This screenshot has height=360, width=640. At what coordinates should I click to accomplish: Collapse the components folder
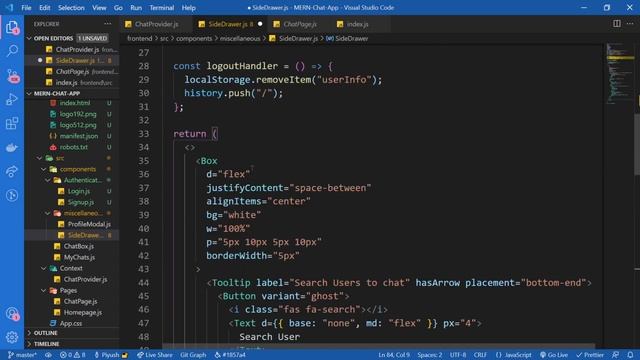point(43,169)
